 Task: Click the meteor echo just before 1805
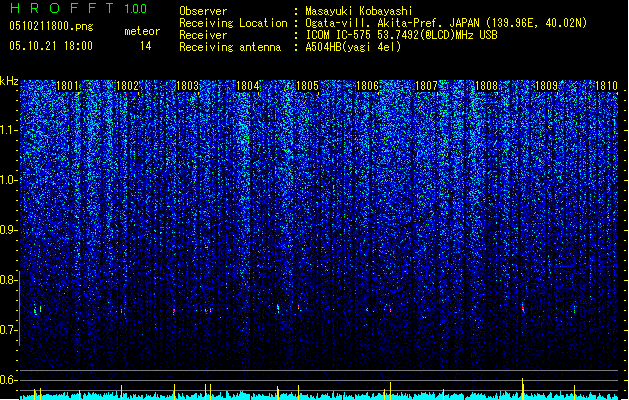pos(298,307)
